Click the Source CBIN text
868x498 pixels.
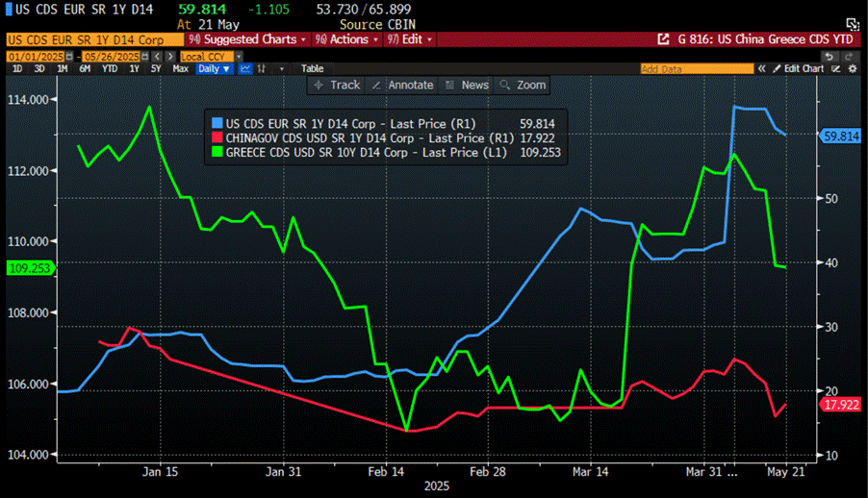point(377,24)
